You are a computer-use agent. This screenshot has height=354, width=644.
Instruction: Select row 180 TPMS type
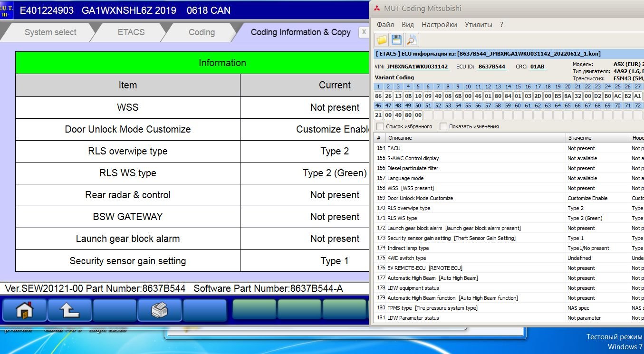pos(509,308)
